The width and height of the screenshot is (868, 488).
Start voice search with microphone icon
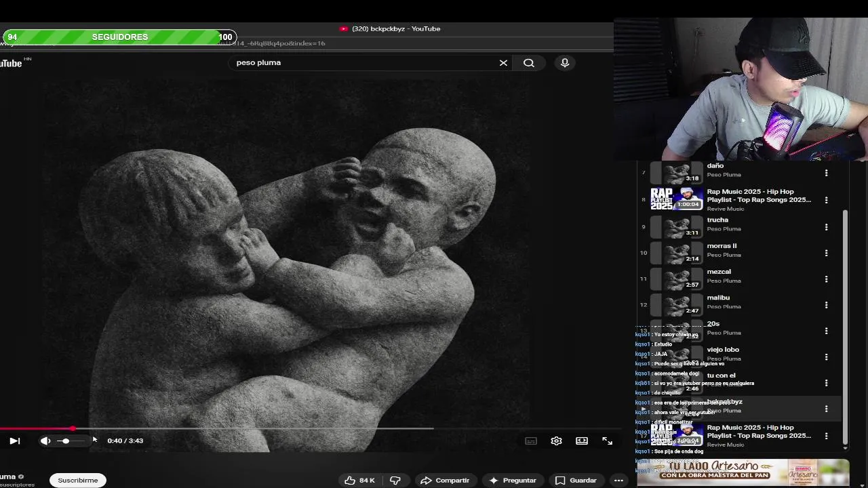565,62
